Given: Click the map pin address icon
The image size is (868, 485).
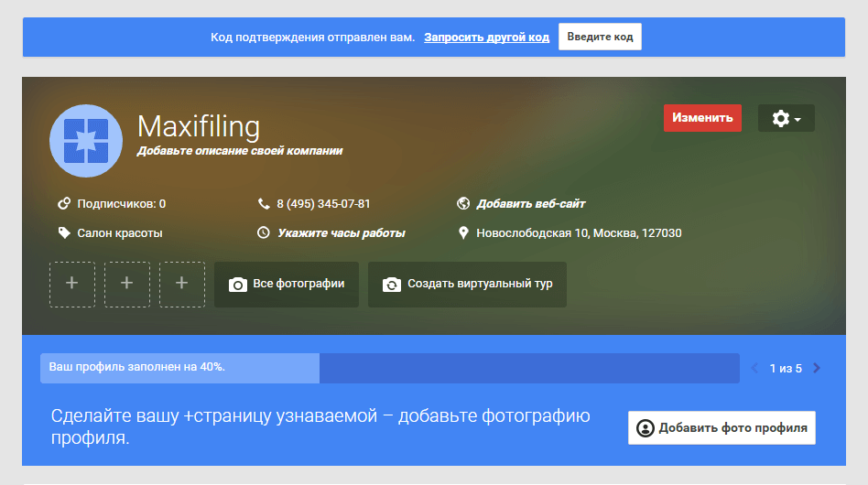Looking at the screenshot, I should coord(463,233).
